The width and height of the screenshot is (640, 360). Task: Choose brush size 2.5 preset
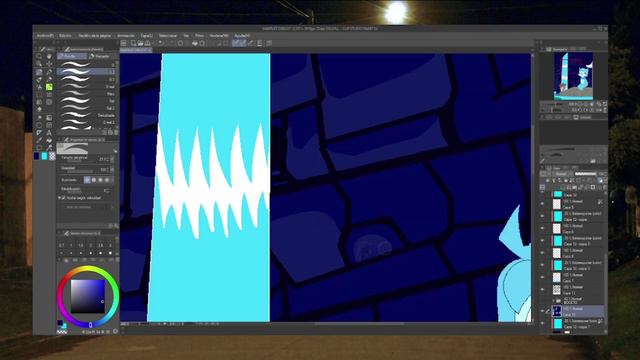100,249
